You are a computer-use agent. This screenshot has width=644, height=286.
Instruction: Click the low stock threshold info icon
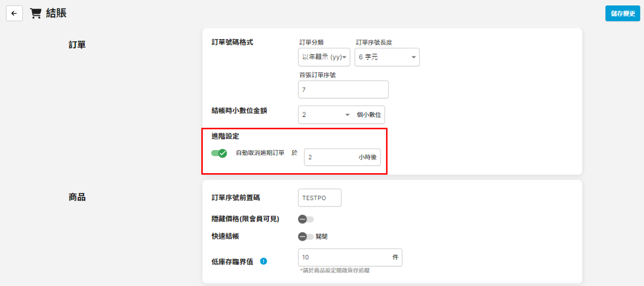[263, 261]
